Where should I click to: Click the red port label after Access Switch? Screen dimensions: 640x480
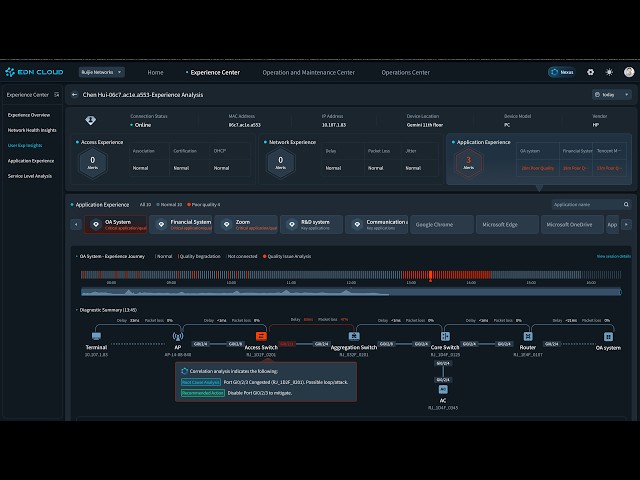coord(287,344)
